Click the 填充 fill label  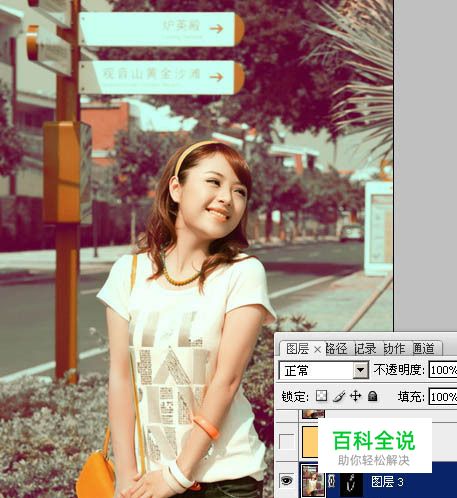pos(411,397)
